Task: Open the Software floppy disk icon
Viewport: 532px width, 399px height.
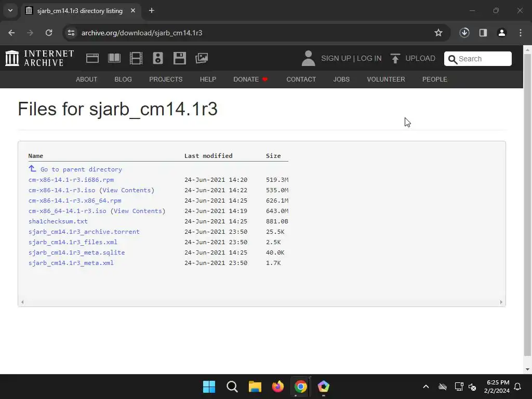Action: click(x=179, y=58)
